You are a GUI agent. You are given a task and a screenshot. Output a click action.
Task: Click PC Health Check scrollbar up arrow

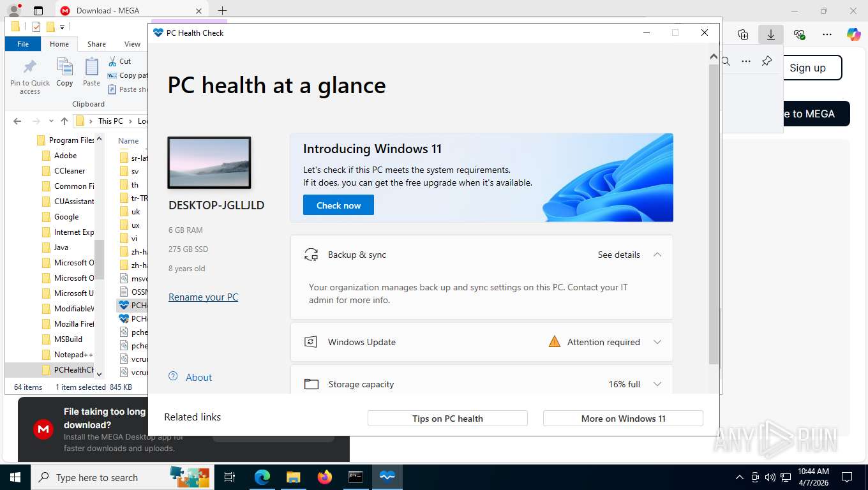714,57
